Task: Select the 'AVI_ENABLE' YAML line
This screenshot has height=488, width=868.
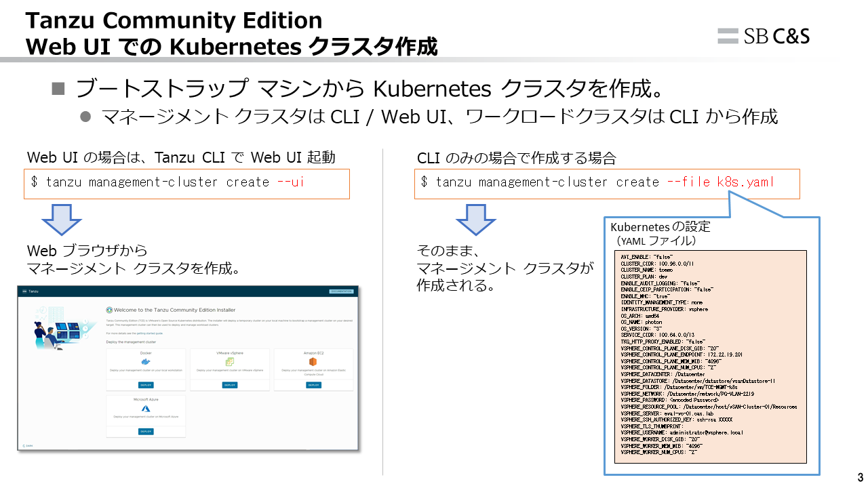Action: (647, 257)
